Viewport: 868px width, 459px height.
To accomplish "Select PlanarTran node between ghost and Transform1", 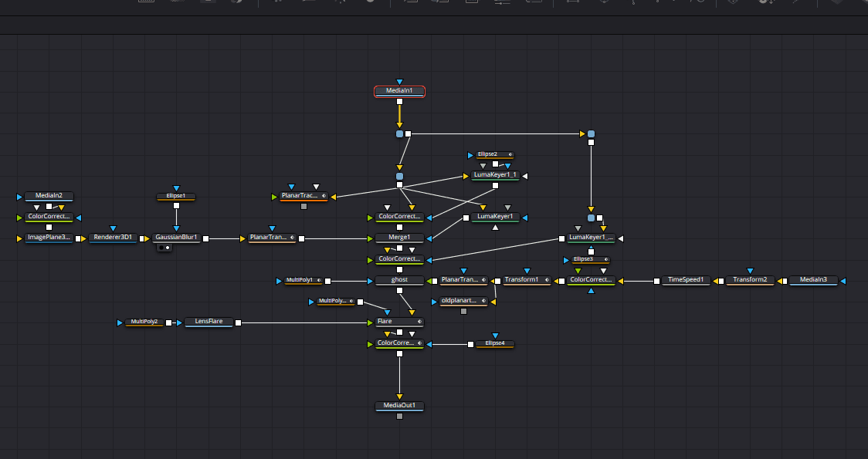I will point(463,280).
